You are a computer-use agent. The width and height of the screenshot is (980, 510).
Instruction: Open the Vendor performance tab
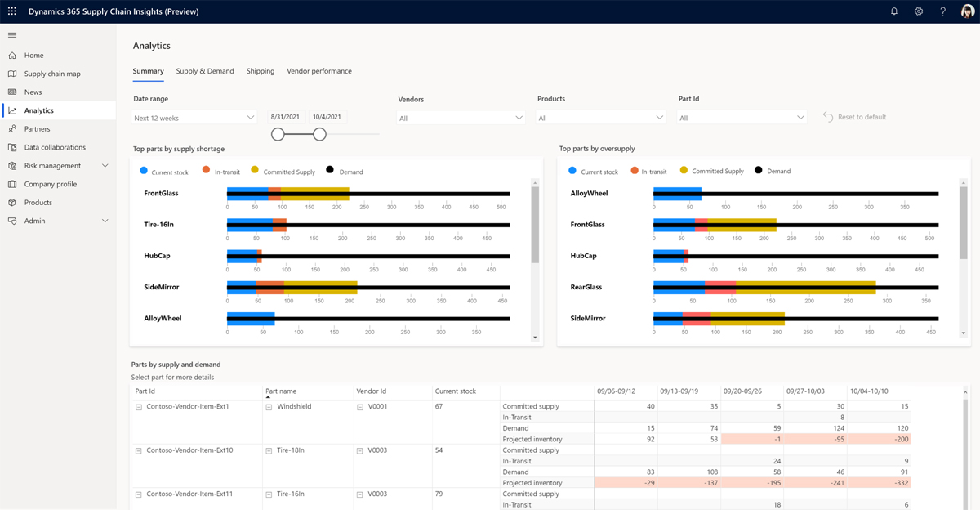click(318, 71)
